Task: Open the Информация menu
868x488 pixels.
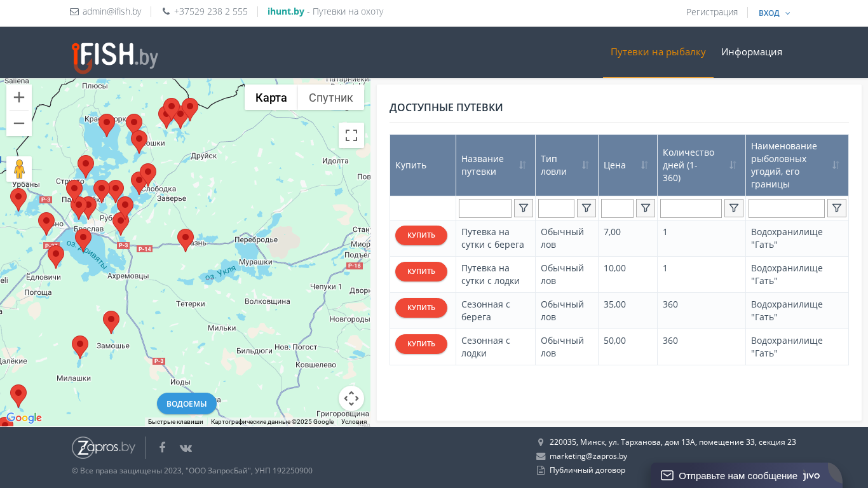Action: pyautogui.click(x=752, y=52)
